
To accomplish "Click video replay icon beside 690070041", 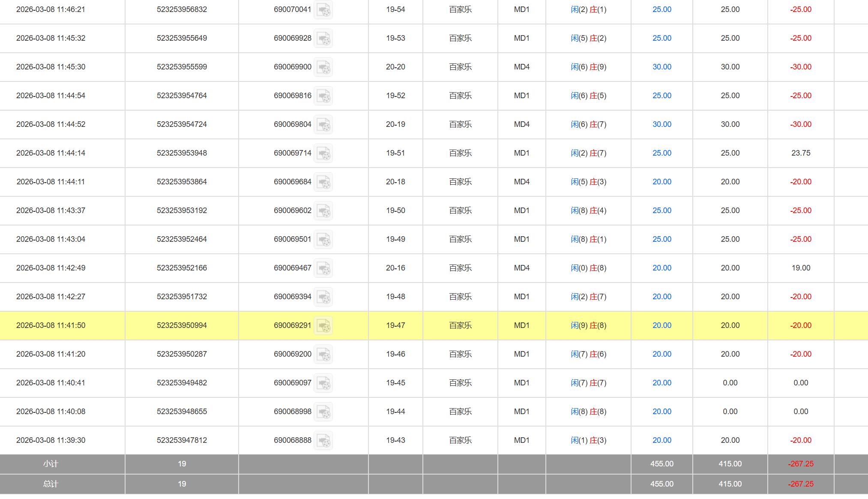I will click(323, 10).
